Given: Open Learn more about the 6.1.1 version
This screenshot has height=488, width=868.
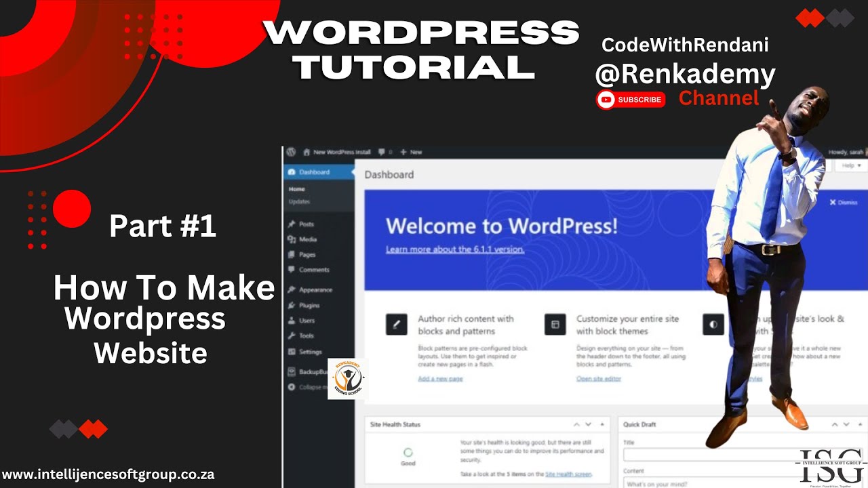Looking at the screenshot, I should [455, 249].
